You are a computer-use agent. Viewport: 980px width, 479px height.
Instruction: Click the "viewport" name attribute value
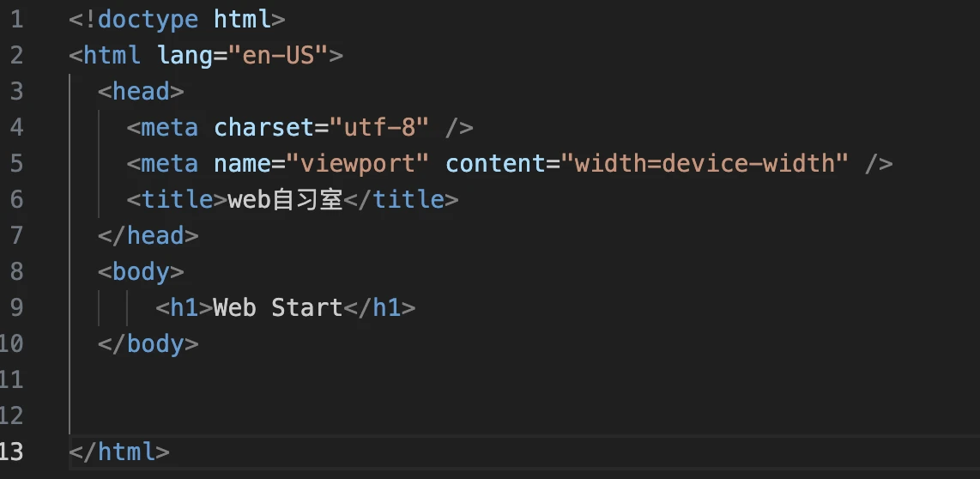click(358, 164)
